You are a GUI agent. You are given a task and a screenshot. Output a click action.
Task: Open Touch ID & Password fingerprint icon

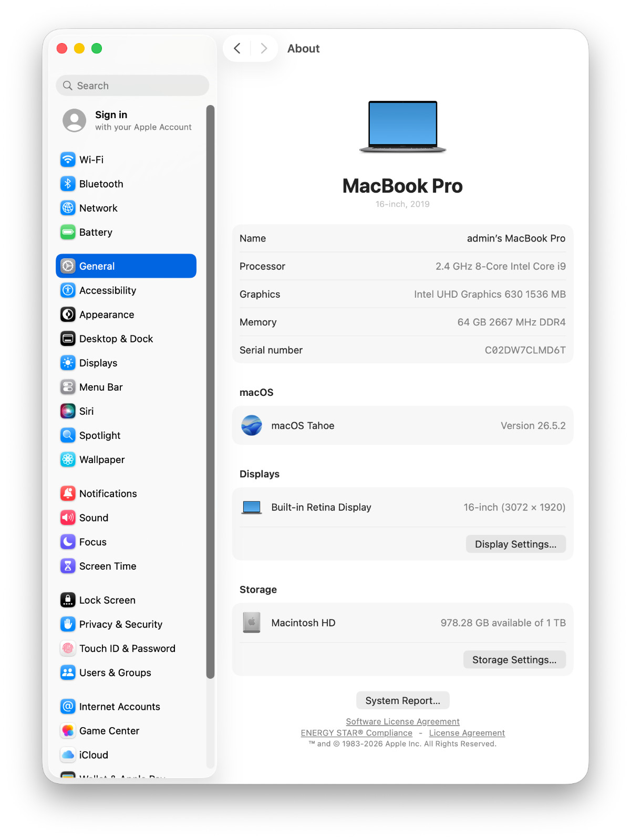click(x=68, y=648)
